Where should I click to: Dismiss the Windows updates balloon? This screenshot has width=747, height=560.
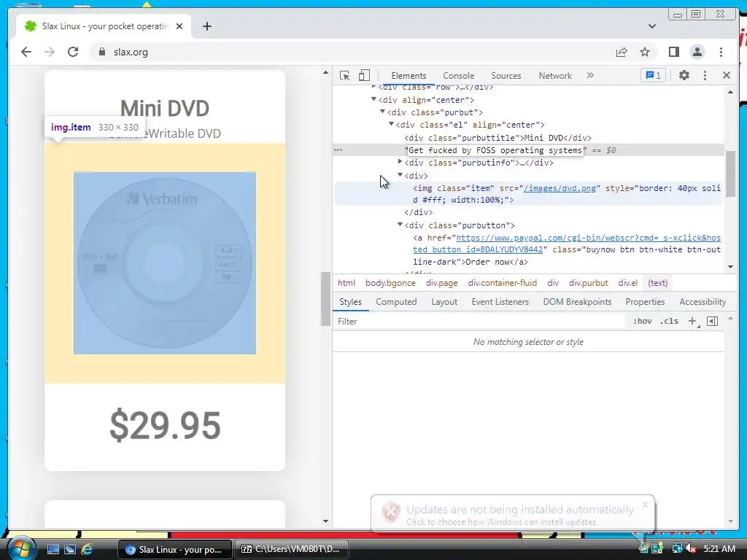[645, 505]
